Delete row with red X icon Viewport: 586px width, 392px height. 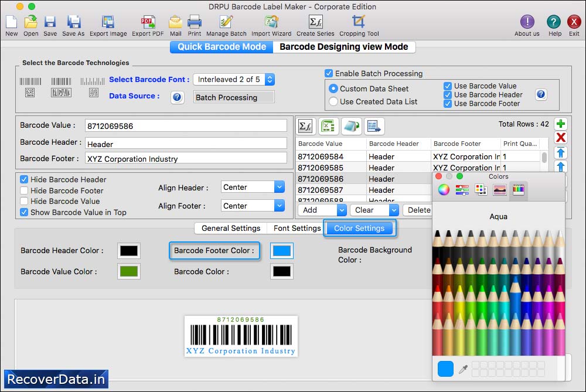pyautogui.click(x=561, y=138)
